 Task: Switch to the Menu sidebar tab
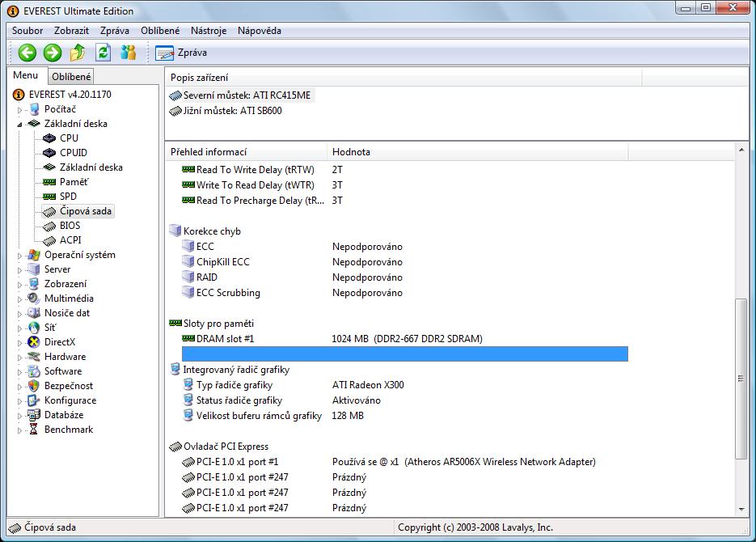26,75
